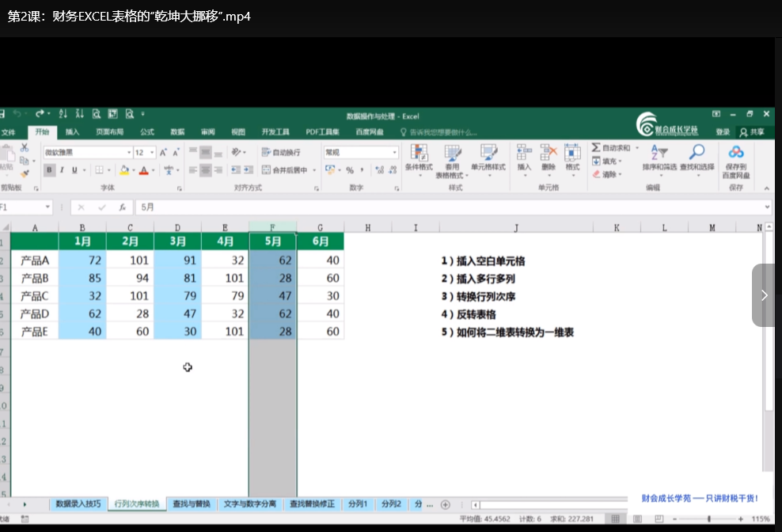The height and width of the screenshot is (532, 782).
Task: Click the Cut scissors icon
Action: (x=25, y=148)
